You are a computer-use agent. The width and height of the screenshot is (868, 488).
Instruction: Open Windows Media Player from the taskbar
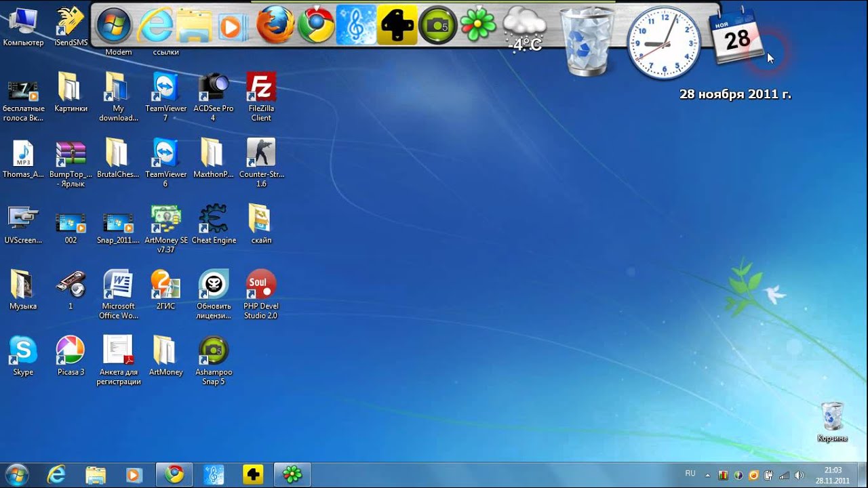(x=134, y=474)
